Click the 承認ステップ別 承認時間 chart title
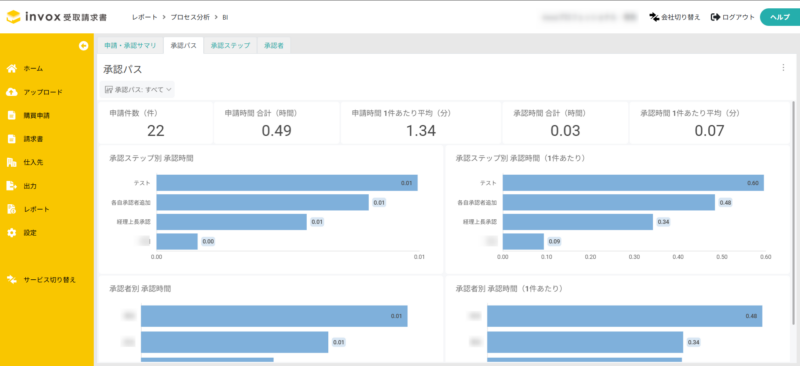Image resolution: width=800 pixels, height=366 pixels. pyautogui.click(x=151, y=158)
